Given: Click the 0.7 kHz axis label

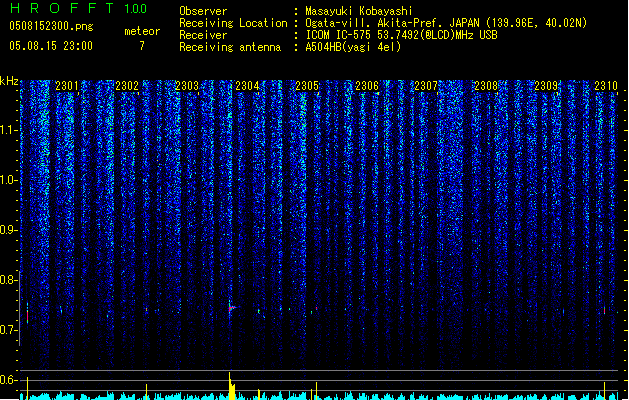Looking at the screenshot, I should [x=9, y=330].
